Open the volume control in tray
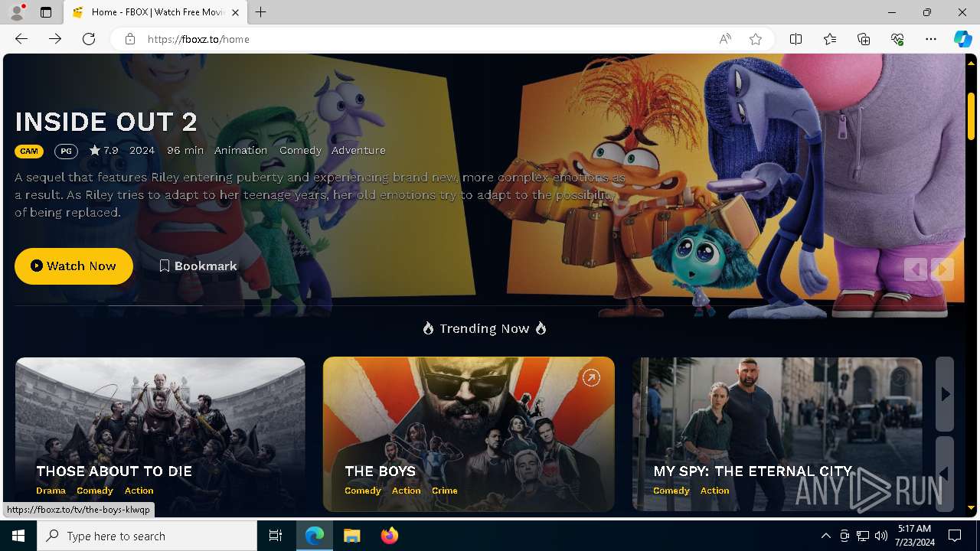980x551 pixels. point(881,536)
